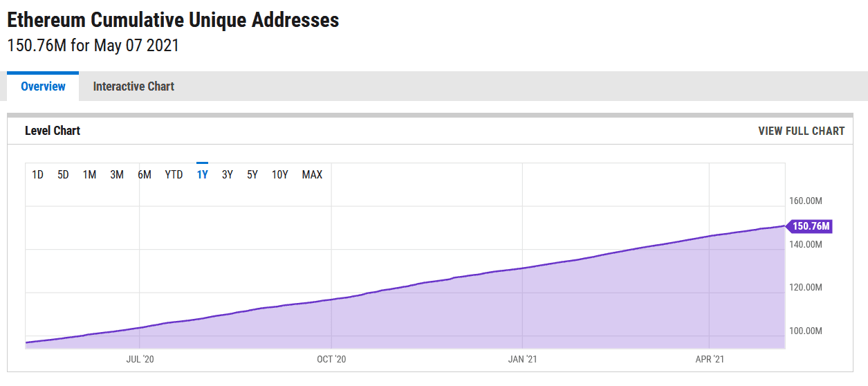This screenshot has height=386, width=868.
Task: Set chart range to 6M
Action: coord(145,174)
